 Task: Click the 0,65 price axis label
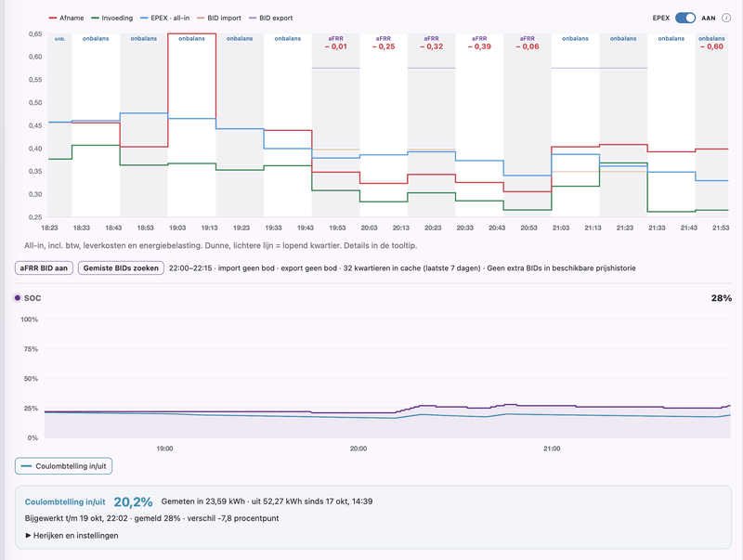click(35, 34)
